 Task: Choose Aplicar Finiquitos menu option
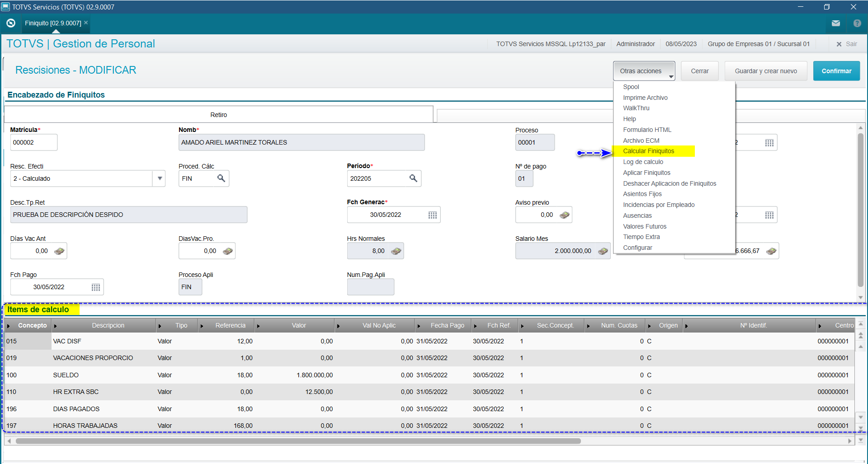[646, 173]
